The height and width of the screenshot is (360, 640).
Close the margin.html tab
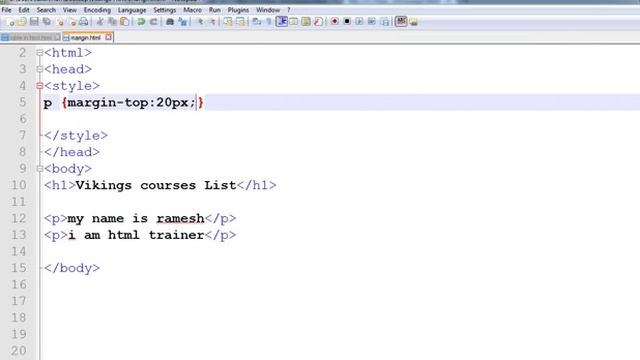(x=109, y=37)
